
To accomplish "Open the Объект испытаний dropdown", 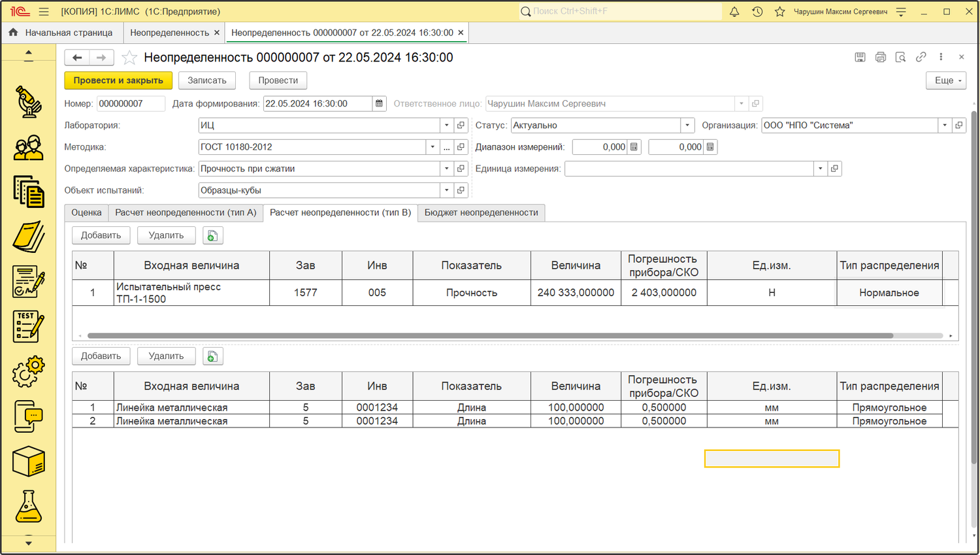I will click(x=447, y=191).
